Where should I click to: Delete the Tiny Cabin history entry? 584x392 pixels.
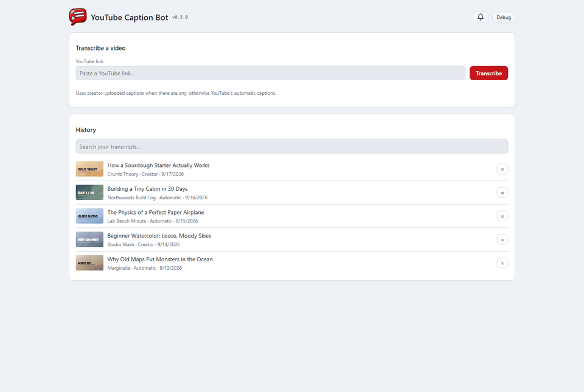pyautogui.click(x=502, y=193)
